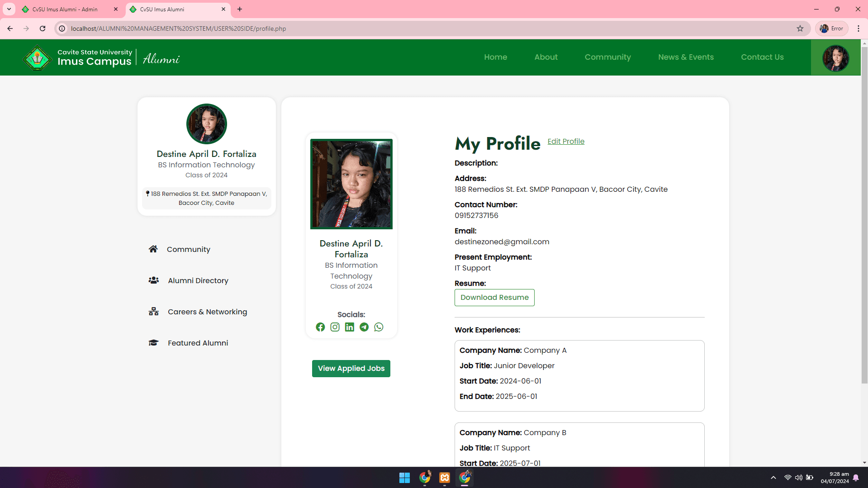The height and width of the screenshot is (488, 868).
Task: Select the Careers & Networking sidebar icon
Action: pyautogui.click(x=153, y=312)
